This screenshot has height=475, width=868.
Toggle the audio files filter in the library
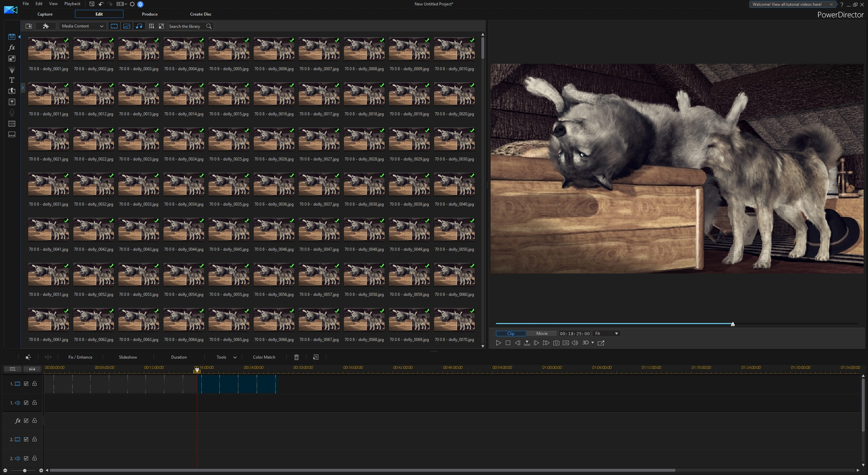[139, 26]
